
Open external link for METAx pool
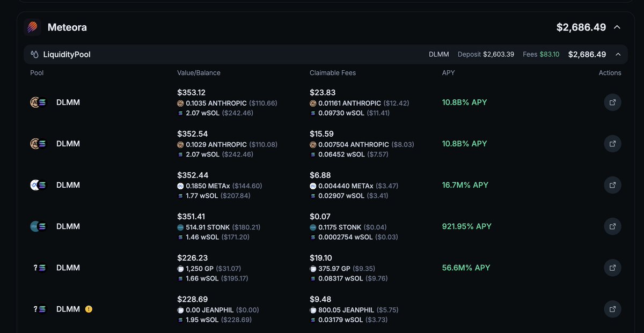pos(613,185)
